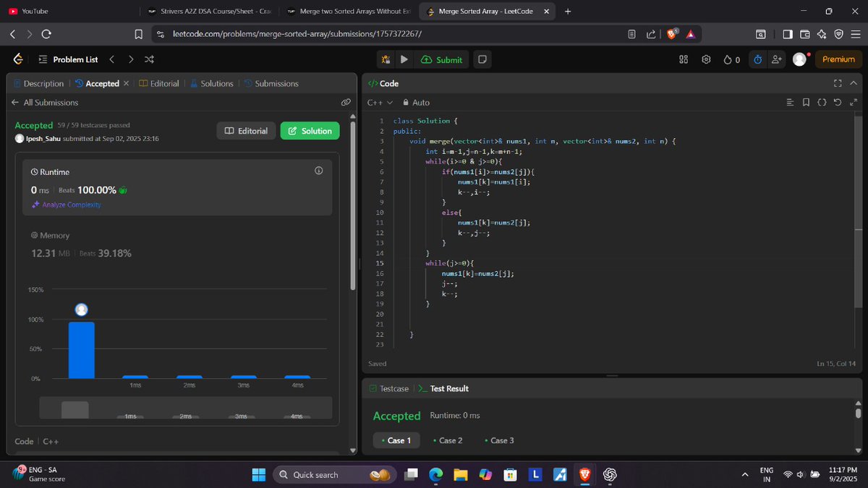Go back to All Submissions
This screenshot has width=868, height=488.
pos(45,103)
